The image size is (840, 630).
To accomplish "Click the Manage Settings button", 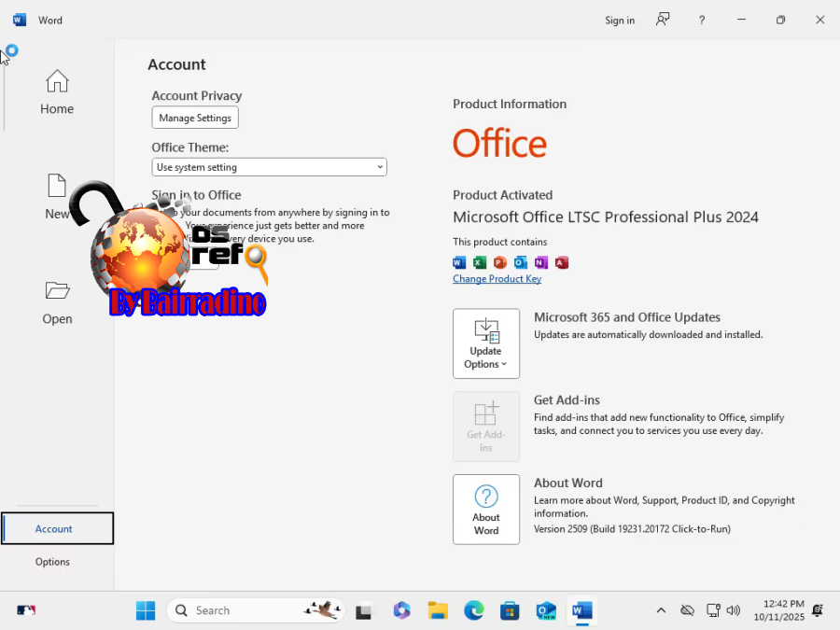I will coord(195,118).
